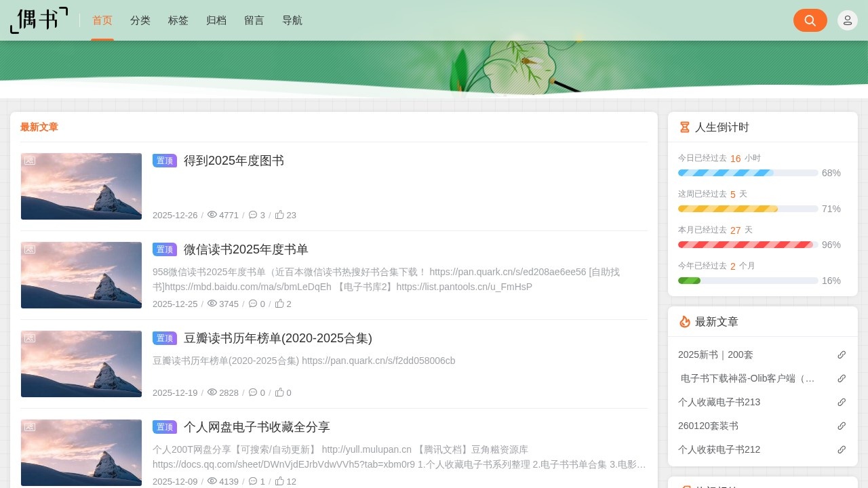The width and height of the screenshot is (868, 488).
Task: Click the 偶书 site logo
Action: pos(38,20)
